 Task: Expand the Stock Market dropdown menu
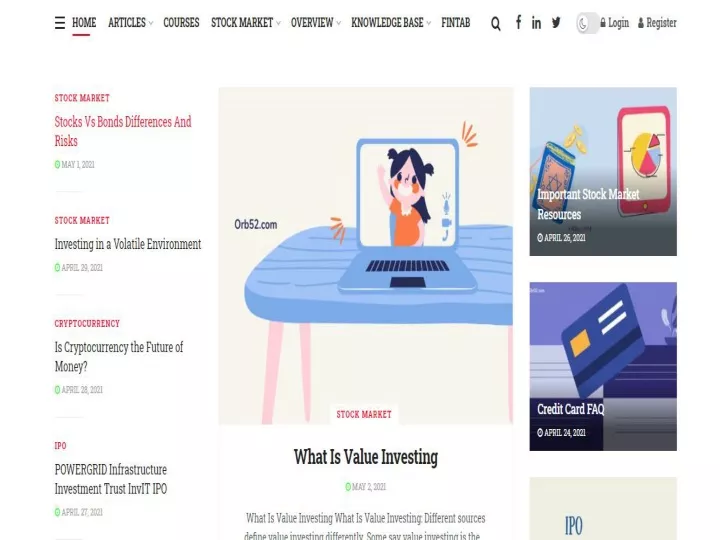[246, 22]
